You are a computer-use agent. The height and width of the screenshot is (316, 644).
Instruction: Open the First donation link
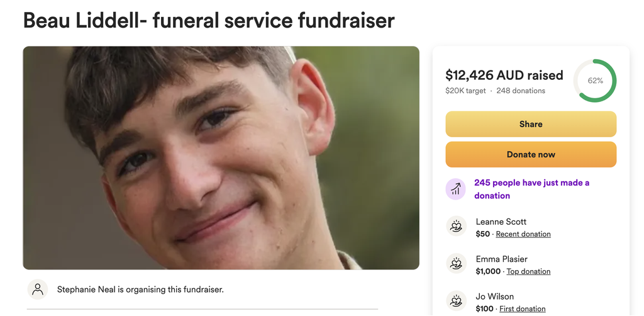(x=523, y=308)
